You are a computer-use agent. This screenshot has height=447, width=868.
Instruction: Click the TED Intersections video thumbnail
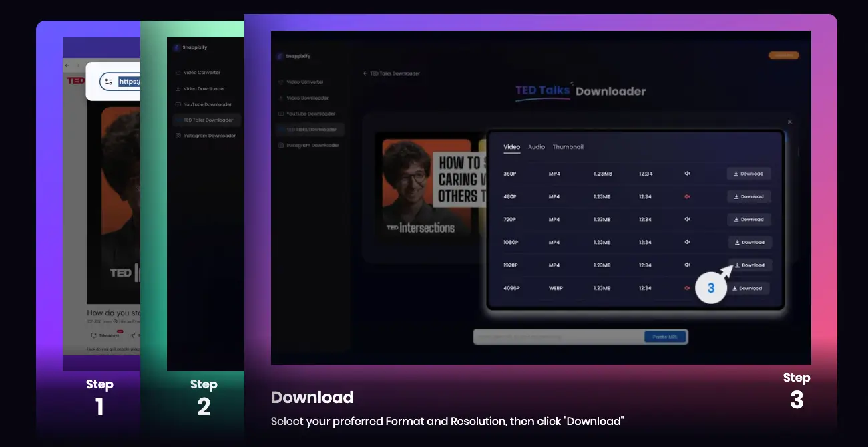pos(427,187)
